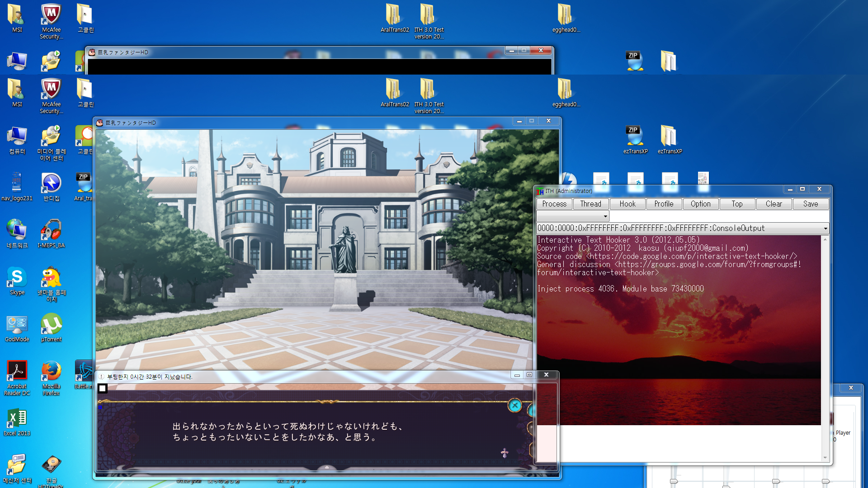The image size is (868, 488).
Task: Click the ITH console vertical scrollbar
Action: point(825,348)
